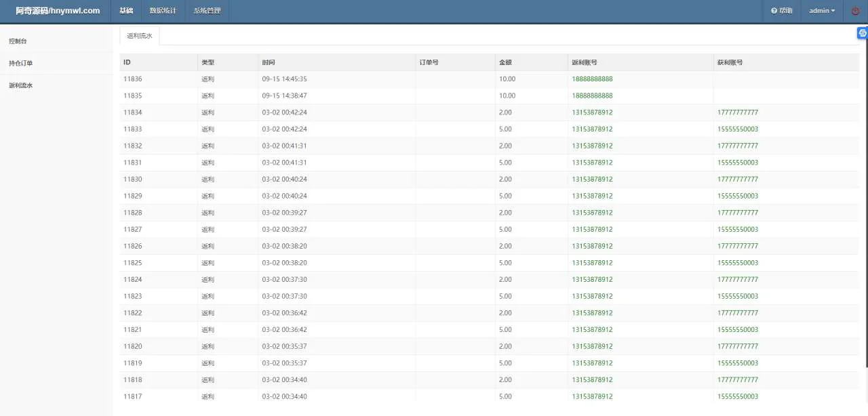
Task: Open the 系统管理 top menu
Action: (x=207, y=11)
